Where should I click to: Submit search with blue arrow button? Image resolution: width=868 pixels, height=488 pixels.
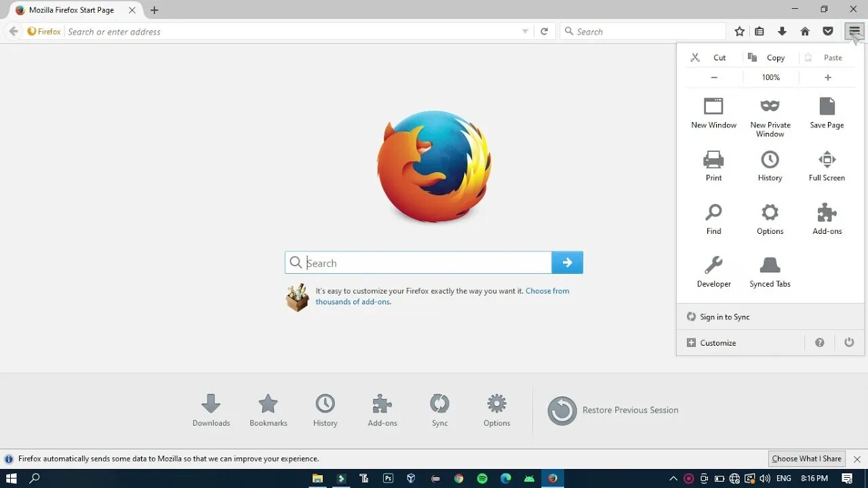pyautogui.click(x=568, y=263)
